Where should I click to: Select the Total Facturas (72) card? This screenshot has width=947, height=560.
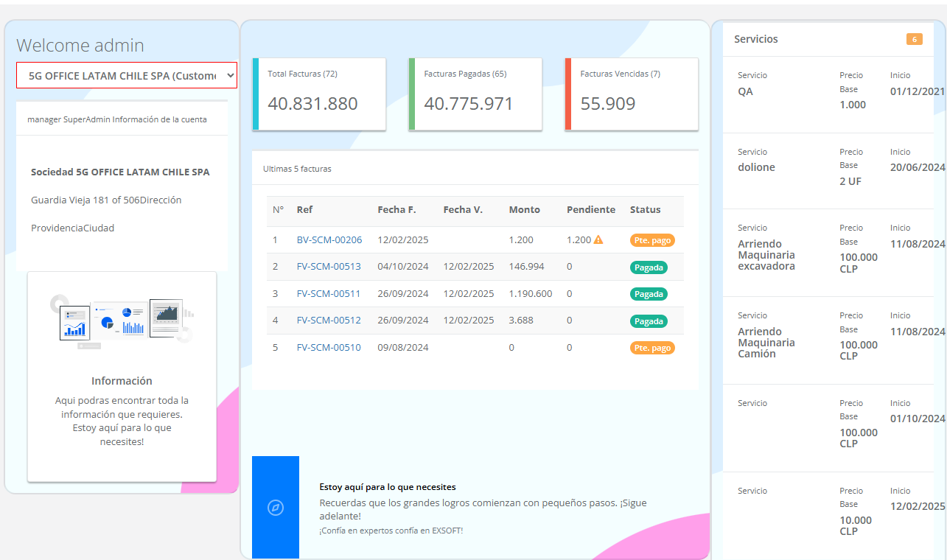319,94
